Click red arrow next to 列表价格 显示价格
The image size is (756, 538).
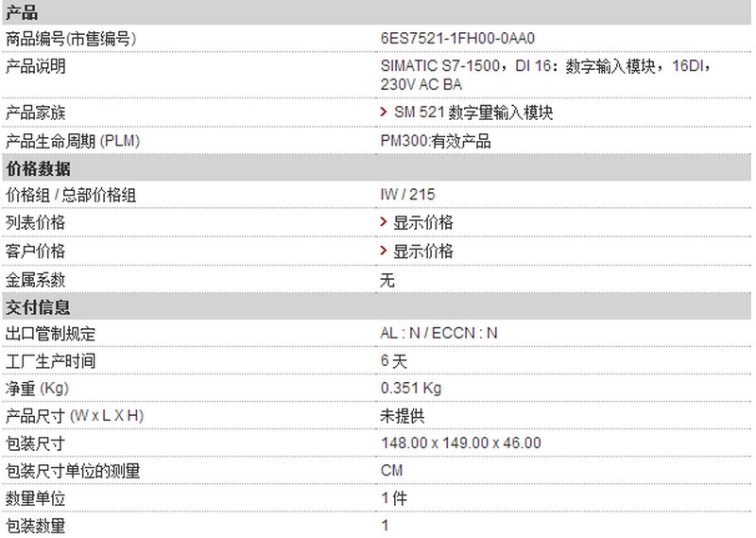[384, 222]
